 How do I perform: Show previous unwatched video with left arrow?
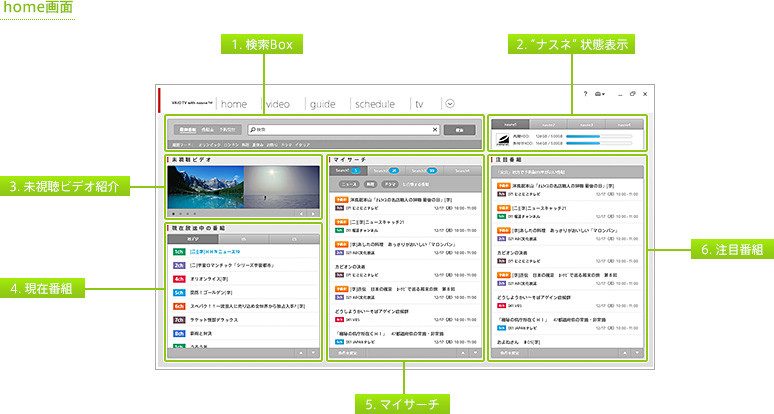300,214
